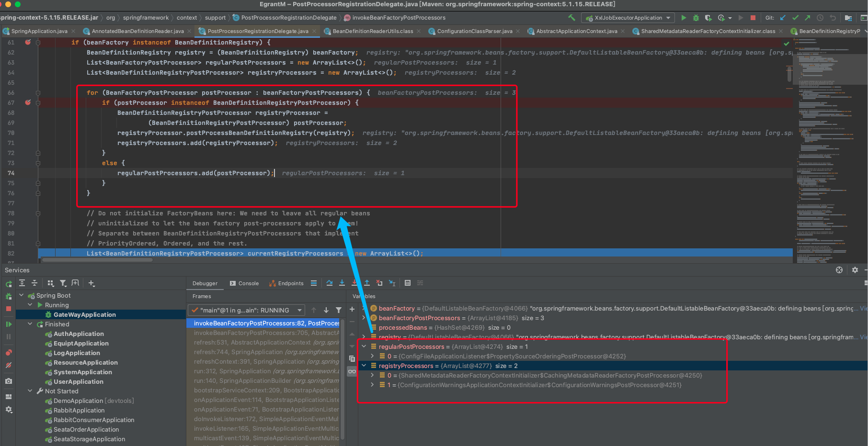Toggle the breakpoint on line 67

coord(28,102)
